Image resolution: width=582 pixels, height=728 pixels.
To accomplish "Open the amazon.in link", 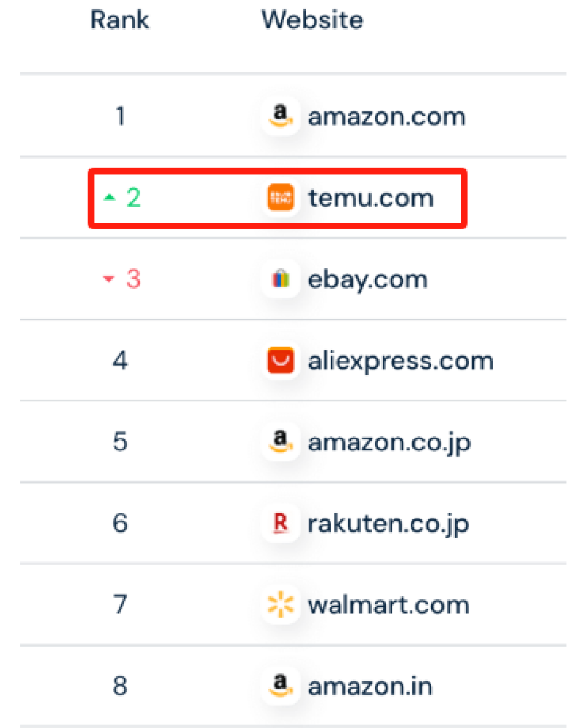I will pyautogui.click(x=370, y=687).
